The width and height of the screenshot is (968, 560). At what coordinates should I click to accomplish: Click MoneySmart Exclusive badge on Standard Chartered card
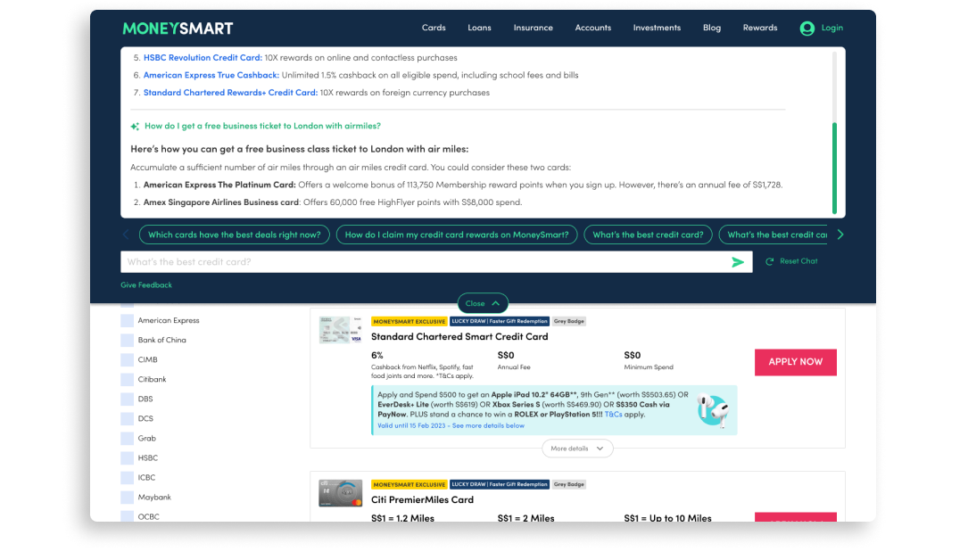(x=409, y=321)
